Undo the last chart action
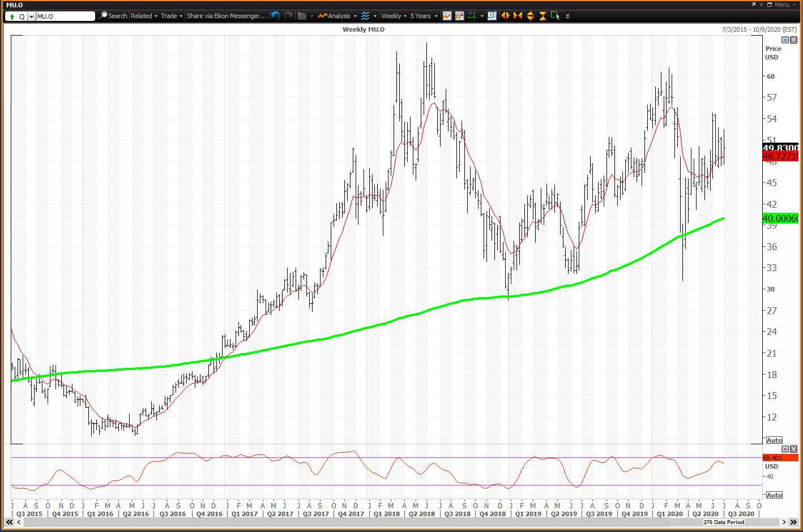Image resolution: width=803 pixels, height=532 pixels. click(275, 16)
